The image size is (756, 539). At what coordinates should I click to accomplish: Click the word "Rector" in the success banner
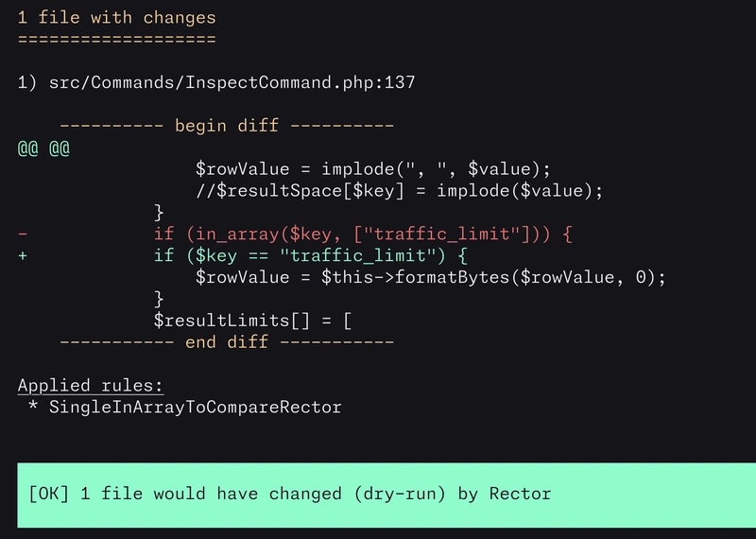pos(520,494)
